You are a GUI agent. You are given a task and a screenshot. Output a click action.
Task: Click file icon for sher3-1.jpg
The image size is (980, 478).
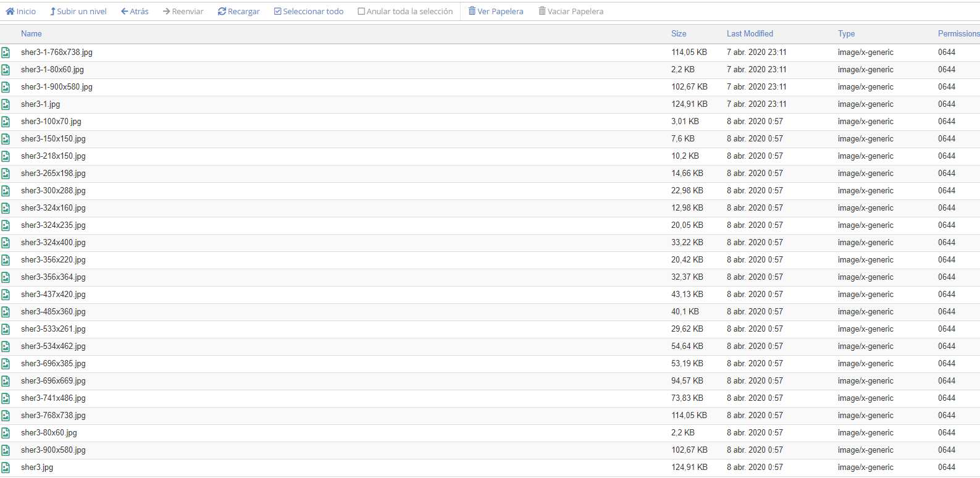coord(6,104)
